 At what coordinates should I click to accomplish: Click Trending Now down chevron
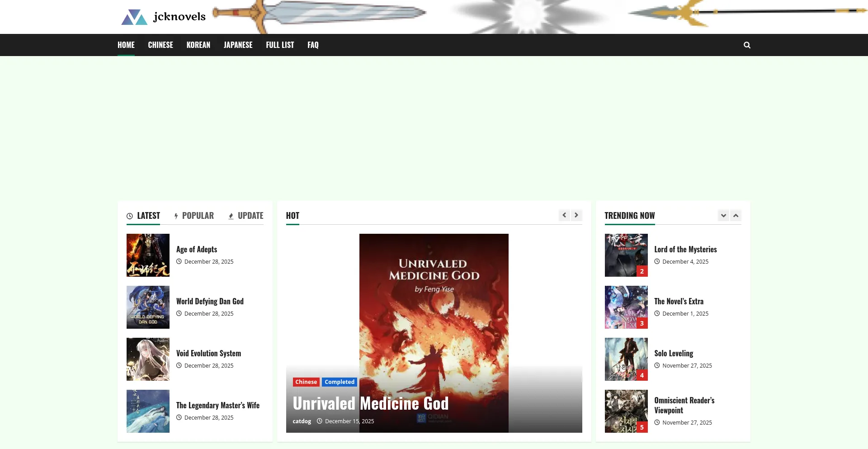tap(723, 216)
